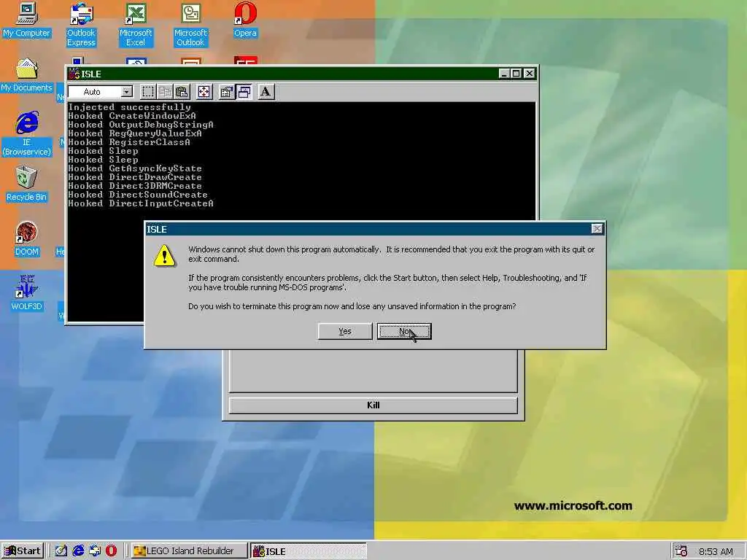Toggle Full screen icon in ISLE toolbar
The width and height of the screenshot is (747, 560).
pos(204,91)
